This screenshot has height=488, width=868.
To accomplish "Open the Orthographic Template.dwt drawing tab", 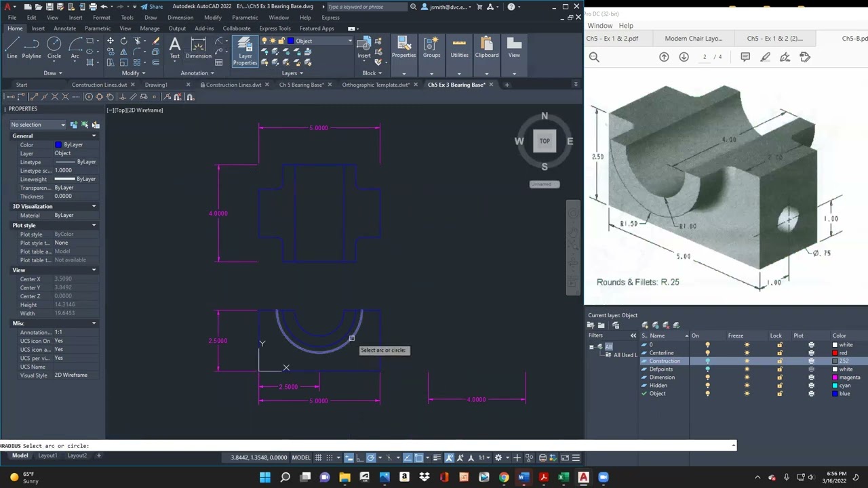I will [376, 85].
